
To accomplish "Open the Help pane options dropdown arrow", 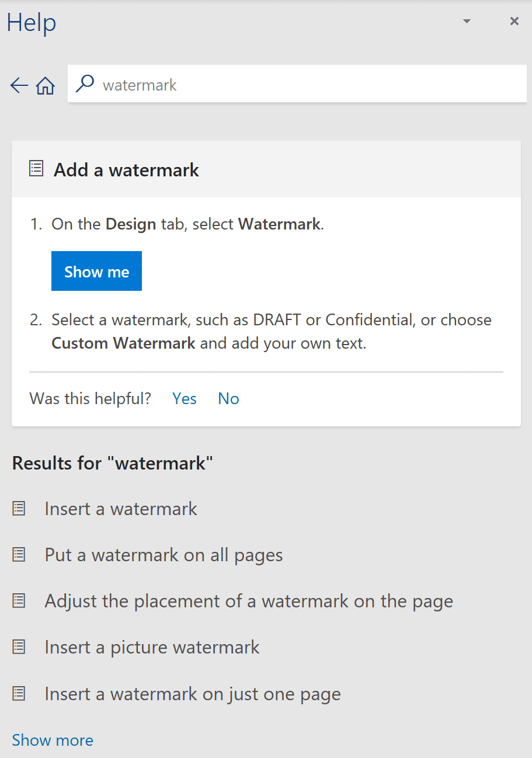I will coord(466,22).
